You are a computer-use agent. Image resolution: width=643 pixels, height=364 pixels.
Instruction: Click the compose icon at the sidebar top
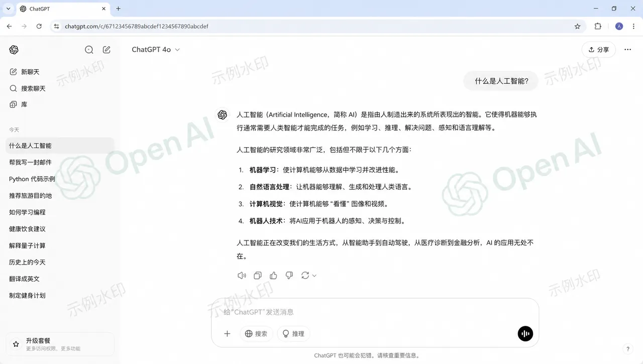[x=106, y=50]
